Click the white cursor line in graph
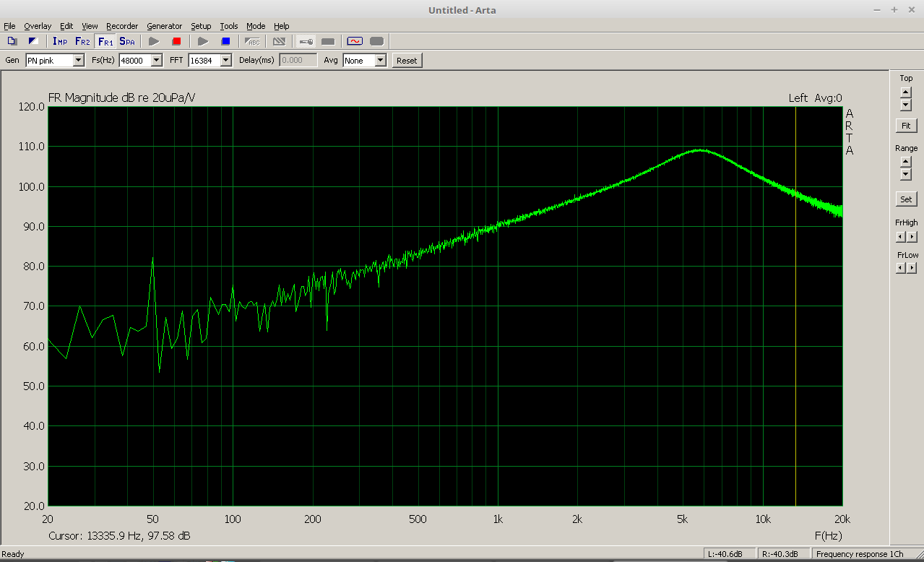This screenshot has height=562, width=924. click(795, 306)
